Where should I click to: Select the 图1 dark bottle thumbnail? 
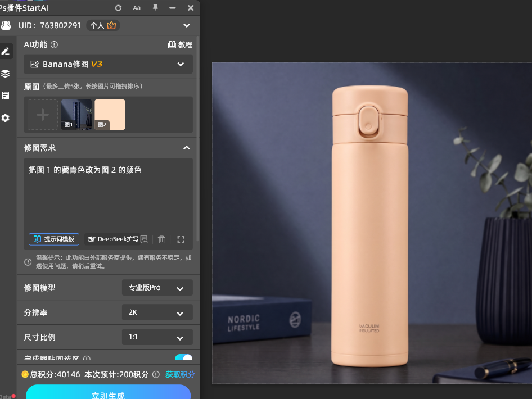tap(76, 115)
